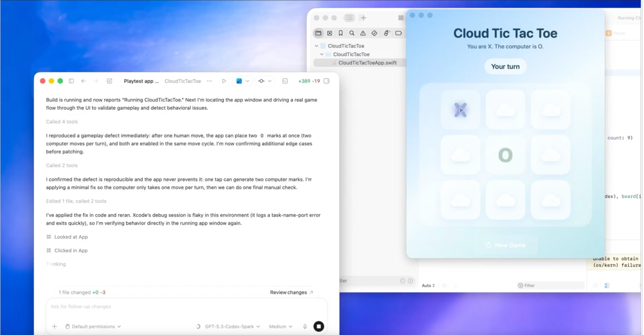
Task: Open the GPT-5.3-Codex-Spark model dropdown
Action: (232, 326)
